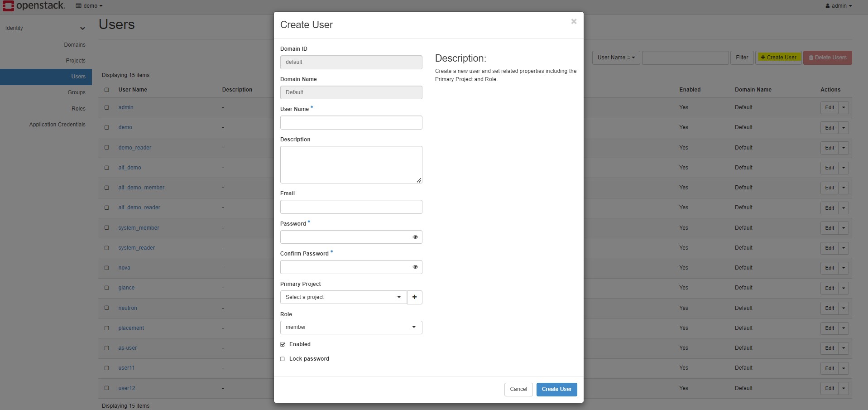
Task: Open the Role dropdown showing member
Action: [351, 327]
